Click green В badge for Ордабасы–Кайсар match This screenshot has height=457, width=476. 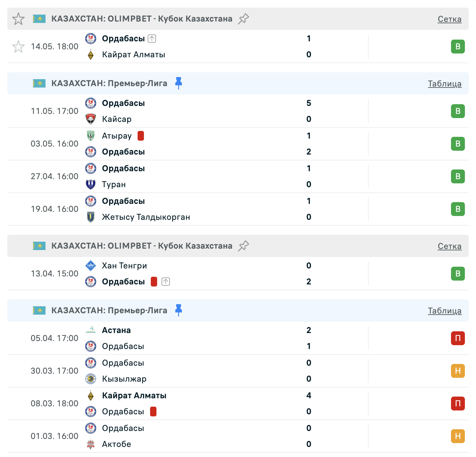pyautogui.click(x=458, y=111)
